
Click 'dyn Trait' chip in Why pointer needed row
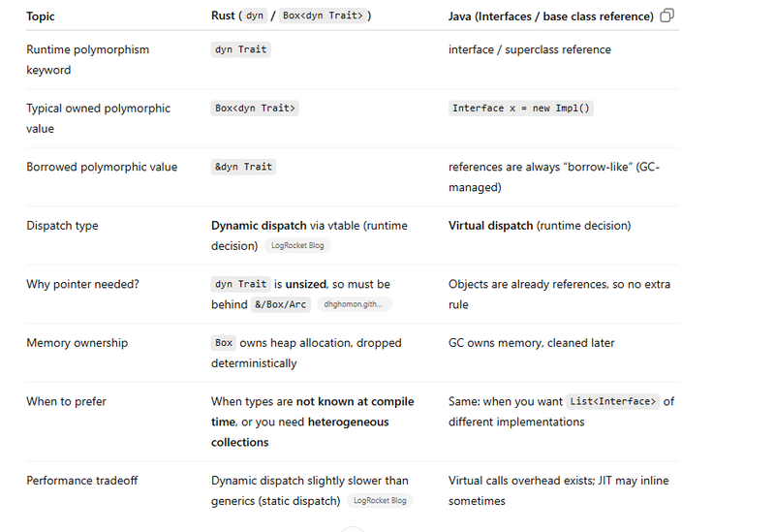point(240,284)
